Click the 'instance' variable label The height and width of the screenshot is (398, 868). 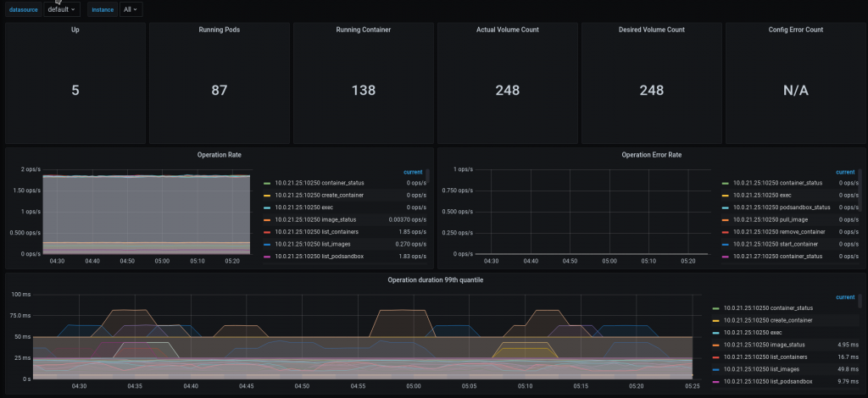[103, 9]
